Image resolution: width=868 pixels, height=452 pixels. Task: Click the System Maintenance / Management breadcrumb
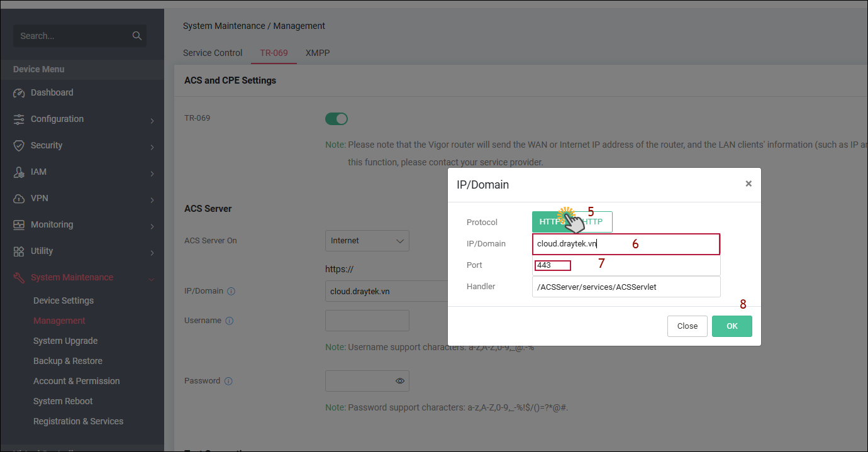[x=254, y=26]
